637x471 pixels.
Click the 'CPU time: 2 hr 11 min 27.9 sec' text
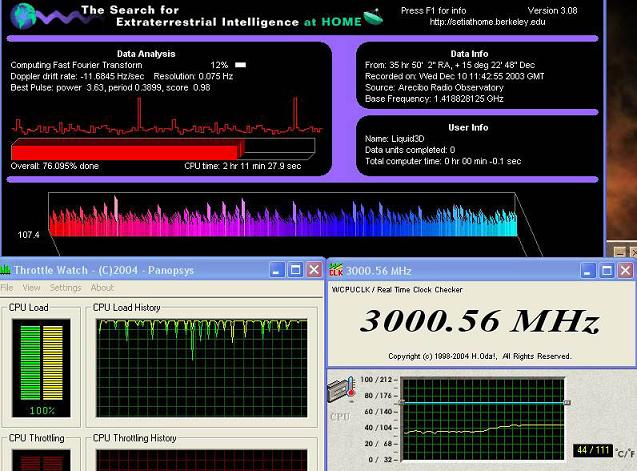243,166
